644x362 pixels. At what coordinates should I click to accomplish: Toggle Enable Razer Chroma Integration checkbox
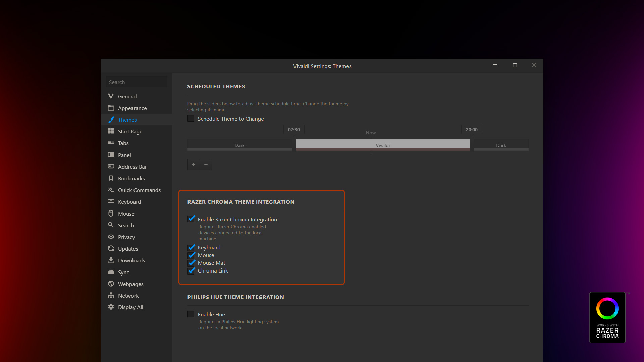191,219
